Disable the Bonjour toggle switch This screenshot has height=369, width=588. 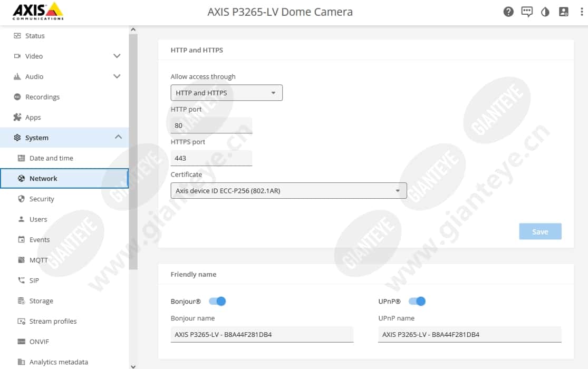coord(217,302)
